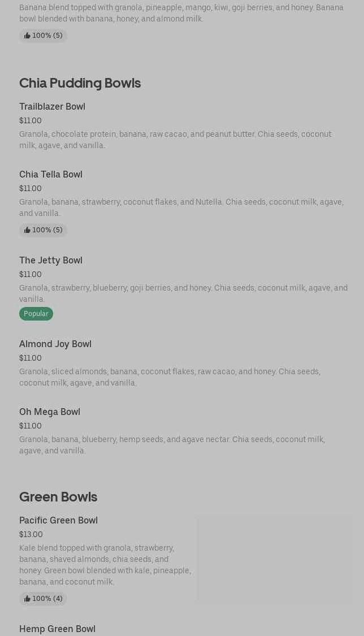The height and width of the screenshot is (636, 364).
Task: Click Oh Mega Bowl description text
Action: pos(172,445)
